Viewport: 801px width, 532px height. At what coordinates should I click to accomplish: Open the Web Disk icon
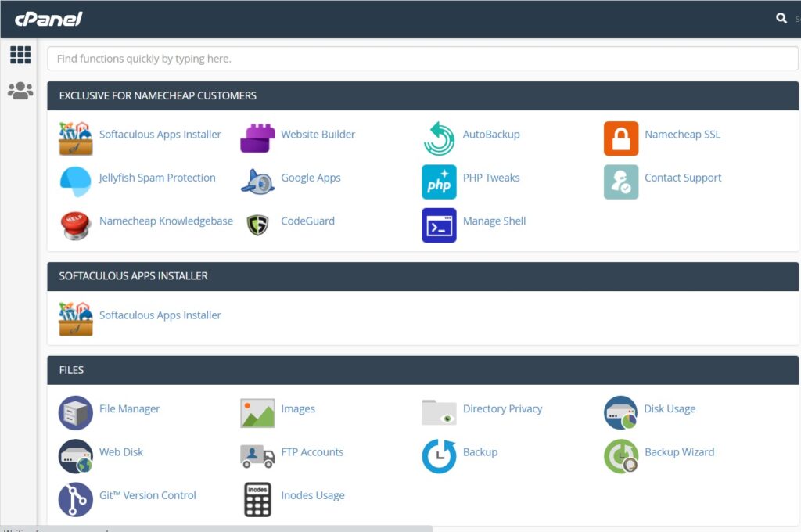[x=76, y=456]
